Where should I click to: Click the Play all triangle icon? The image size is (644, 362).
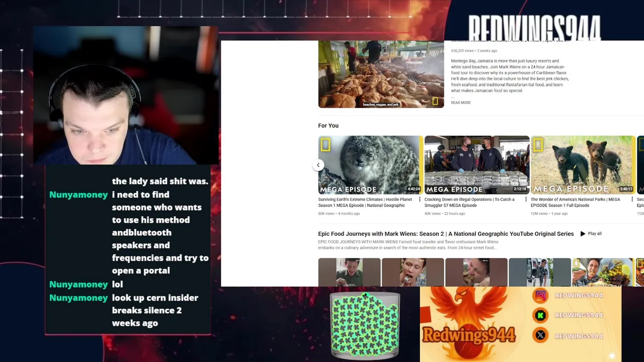click(583, 234)
